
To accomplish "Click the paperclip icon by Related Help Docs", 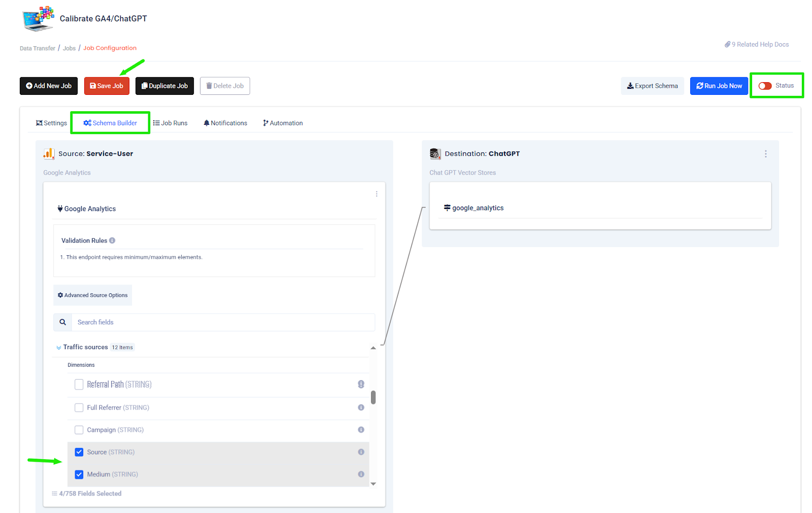I will click(727, 45).
